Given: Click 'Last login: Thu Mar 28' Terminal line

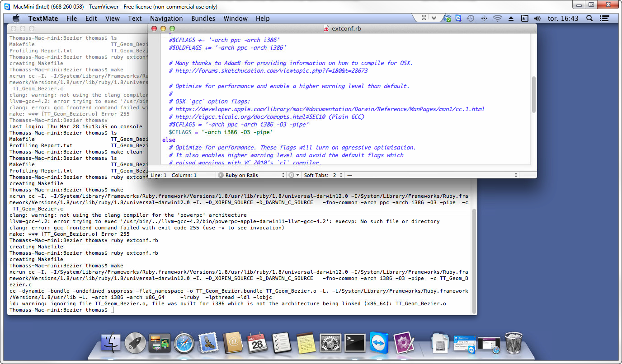Looking at the screenshot, I should 75,126.
